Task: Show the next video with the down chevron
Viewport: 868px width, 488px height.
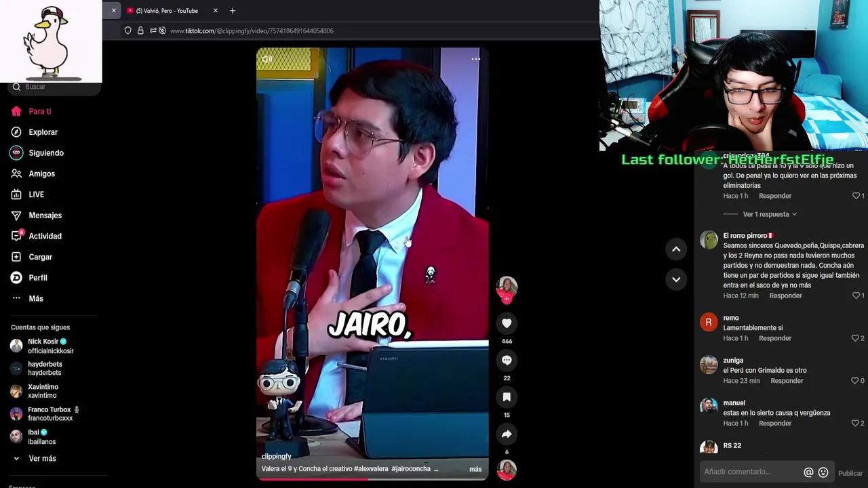Action: point(676,279)
